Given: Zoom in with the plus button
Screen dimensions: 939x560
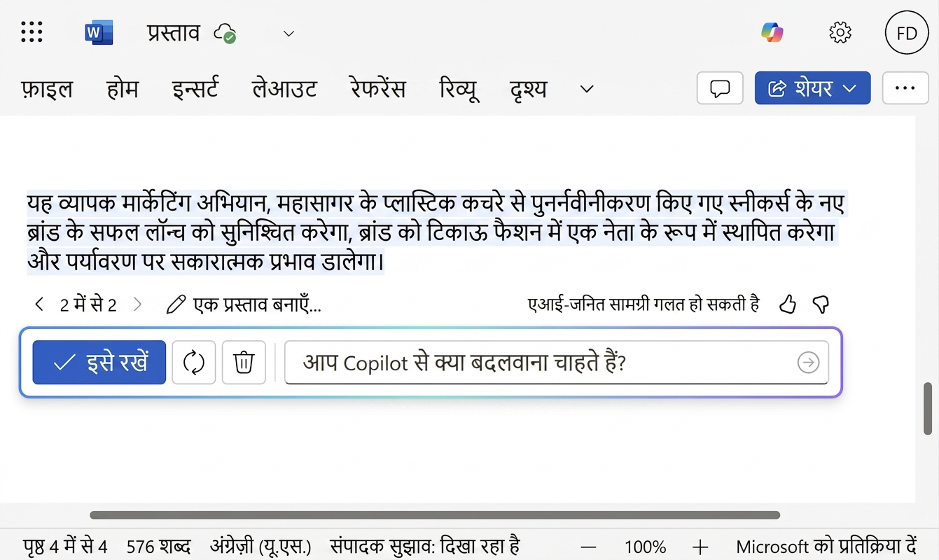Looking at the screenshot, I should coord(700,547).
